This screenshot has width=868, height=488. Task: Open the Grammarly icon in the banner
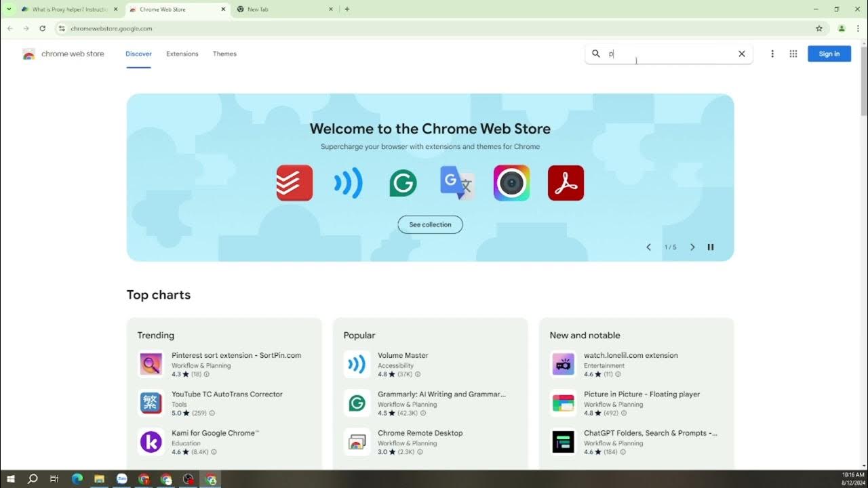coord(403,183)
